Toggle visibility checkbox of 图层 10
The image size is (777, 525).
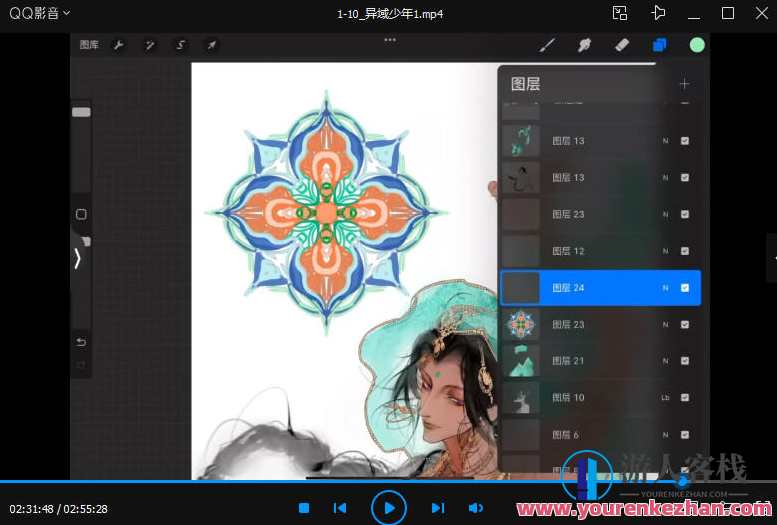pos(685,397)
